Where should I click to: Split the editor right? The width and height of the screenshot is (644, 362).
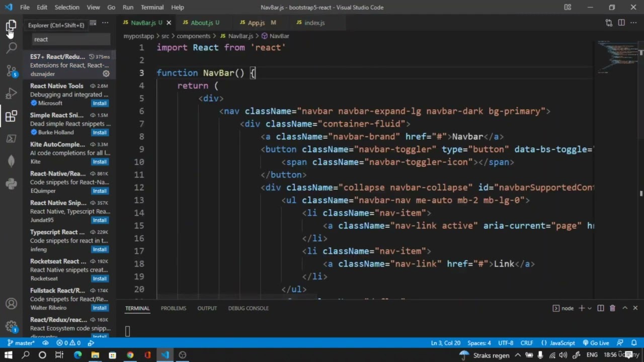621,23
